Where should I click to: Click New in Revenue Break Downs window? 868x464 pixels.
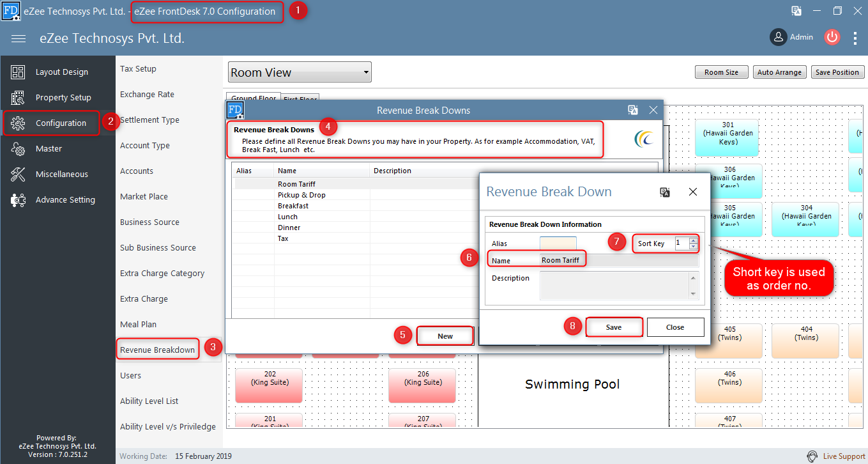pyautogui.click(x=445, y=336)
